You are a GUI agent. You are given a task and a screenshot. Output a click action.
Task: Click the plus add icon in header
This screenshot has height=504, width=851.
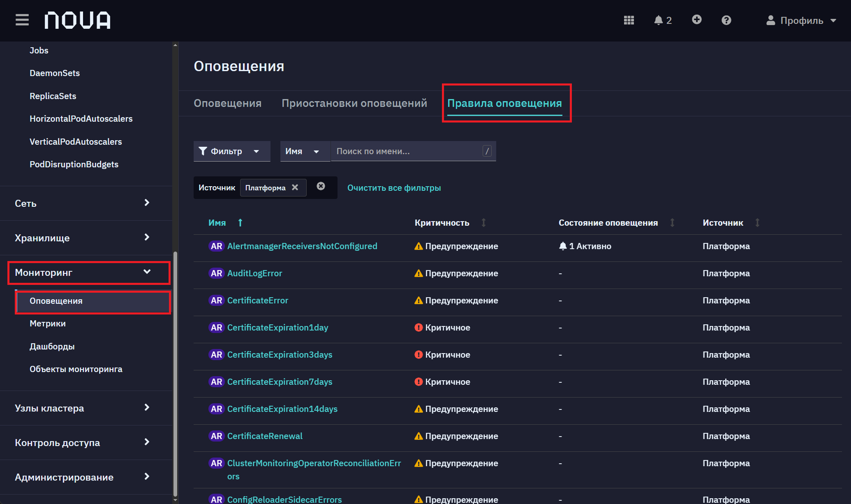(x=696, y=20)
